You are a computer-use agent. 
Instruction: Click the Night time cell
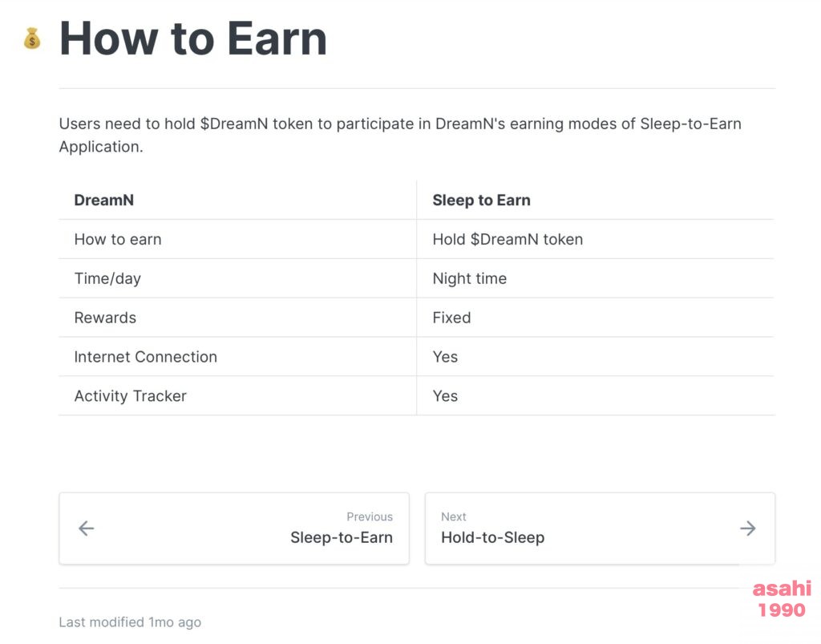[469, 278]
